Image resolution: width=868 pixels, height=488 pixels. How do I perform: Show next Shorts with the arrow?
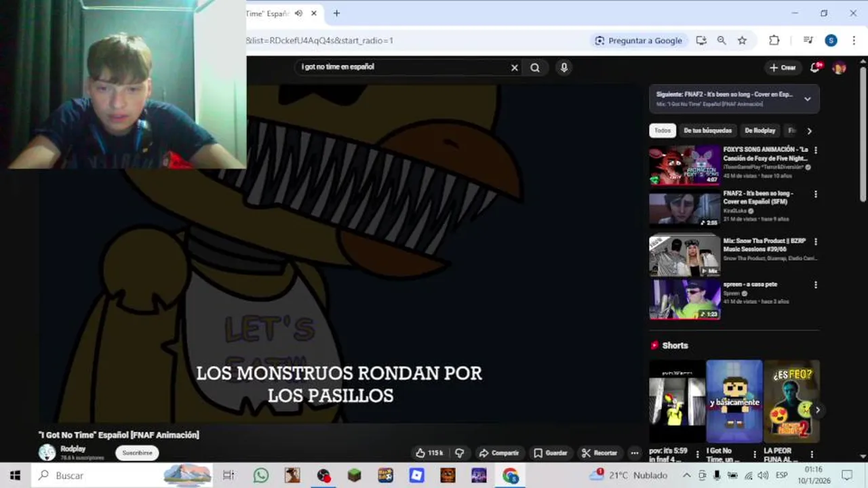817,409
